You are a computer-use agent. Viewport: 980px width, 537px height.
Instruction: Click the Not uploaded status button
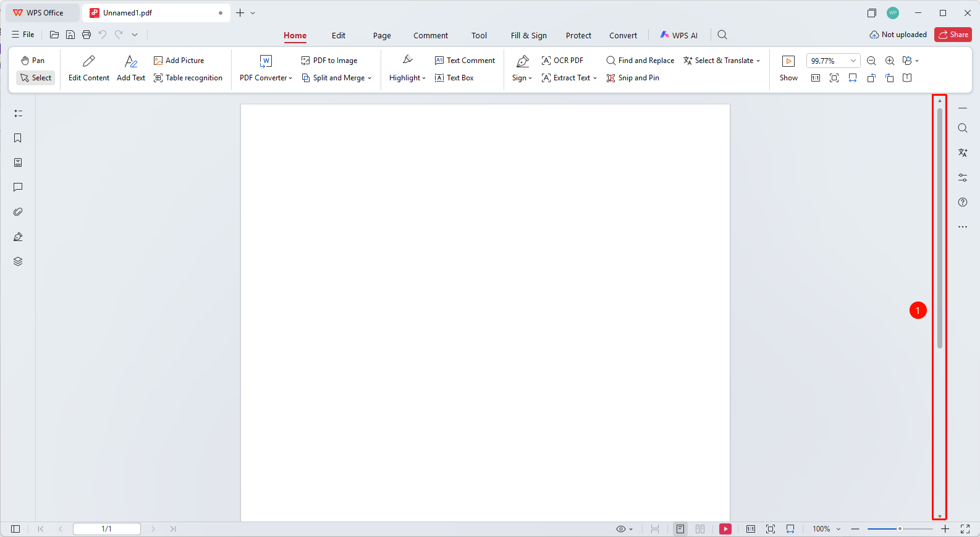pyautogui.click(x=898, y=35)
